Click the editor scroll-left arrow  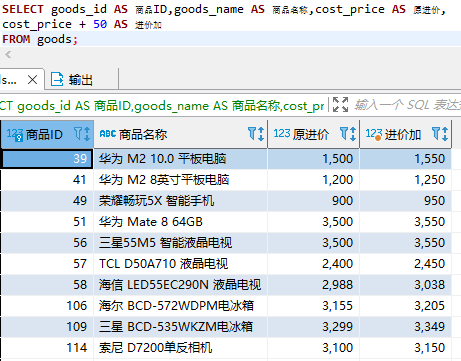tap(8, 55)
